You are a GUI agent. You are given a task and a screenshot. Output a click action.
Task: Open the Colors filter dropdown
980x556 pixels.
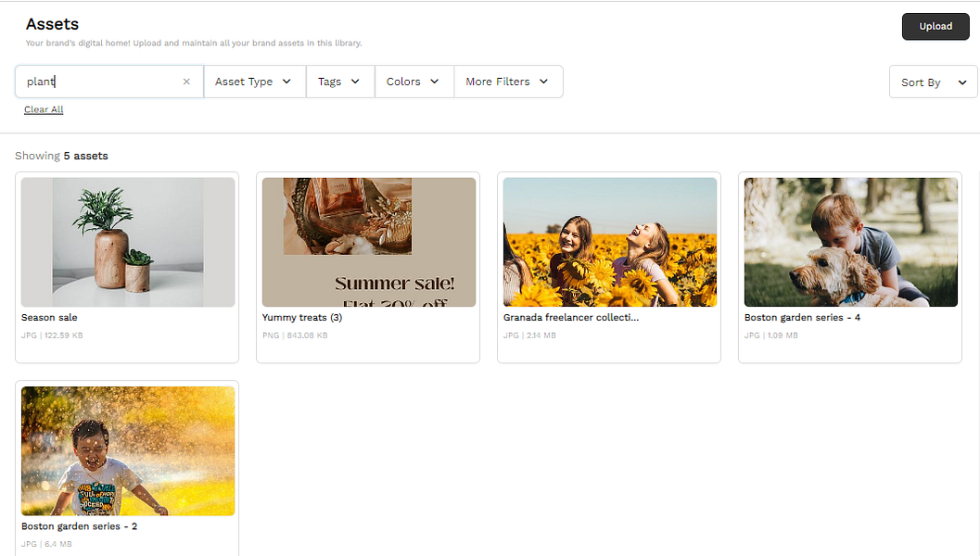414,82
